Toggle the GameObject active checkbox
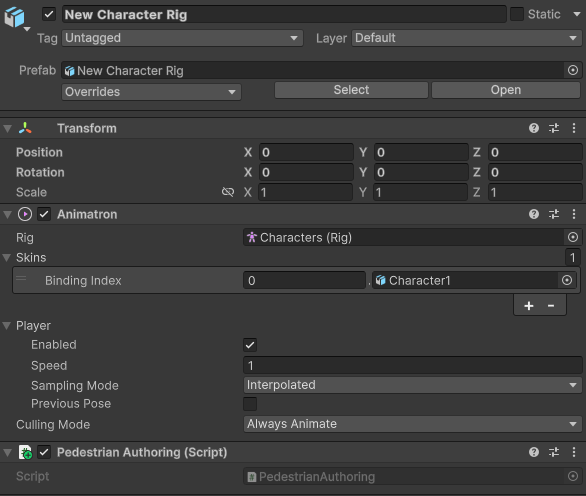The width and height of the screenshot is (586, 496). click(49, 15)
